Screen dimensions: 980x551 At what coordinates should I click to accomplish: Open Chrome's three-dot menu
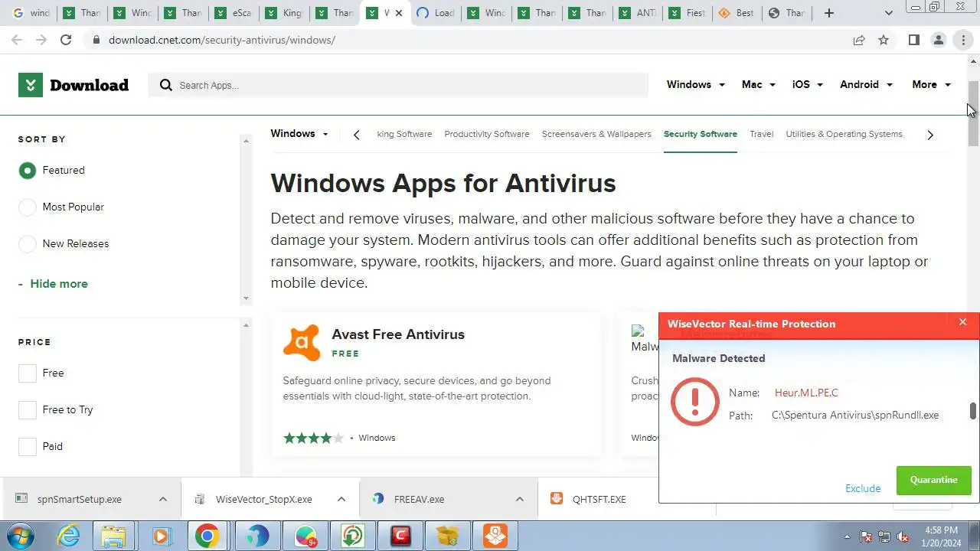(963, 40)
